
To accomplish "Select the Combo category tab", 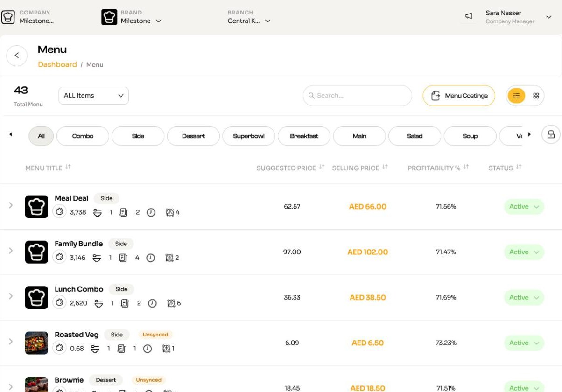I will point(83,136).
